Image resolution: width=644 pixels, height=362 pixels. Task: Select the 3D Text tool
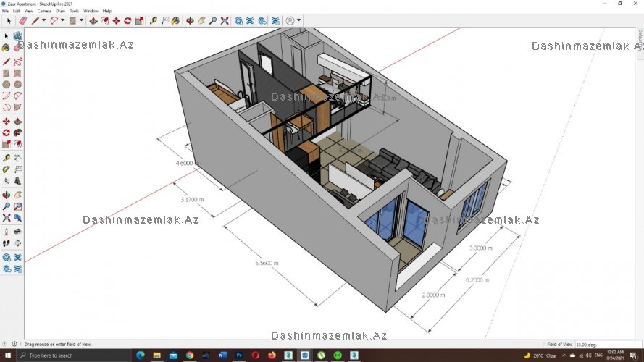(x=17, y=180)
